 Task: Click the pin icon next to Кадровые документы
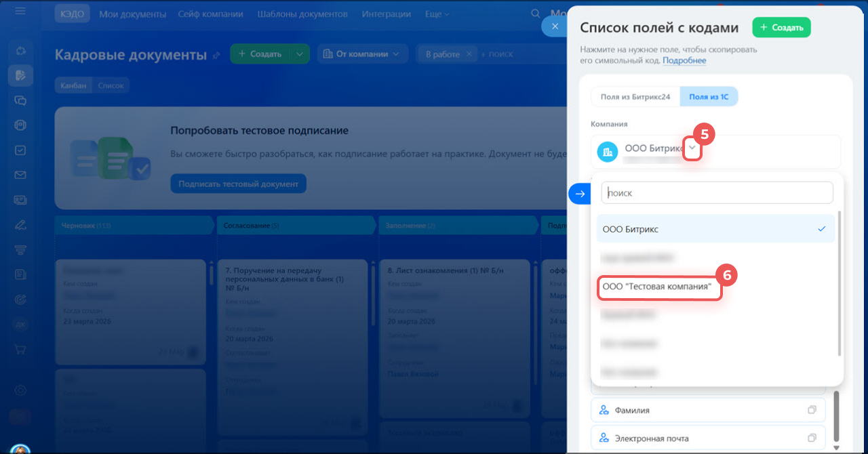[x=217, y=56]
